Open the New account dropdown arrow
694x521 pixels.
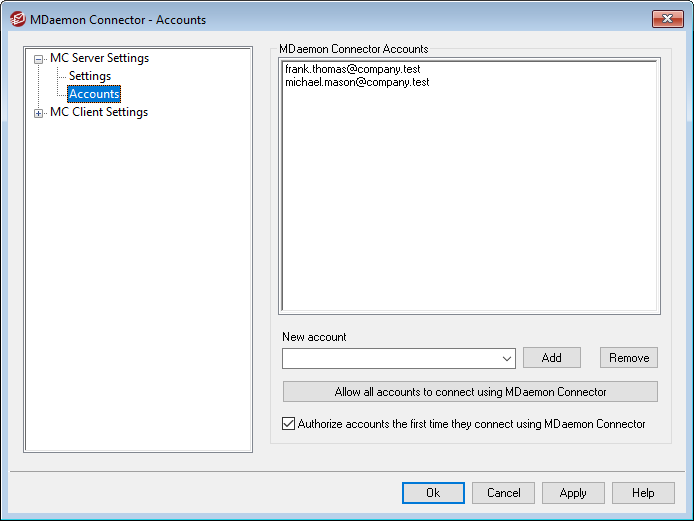click(508, 358)
